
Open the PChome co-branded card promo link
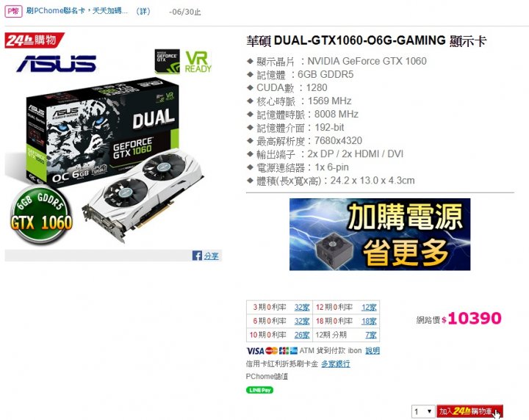(77, 11)
